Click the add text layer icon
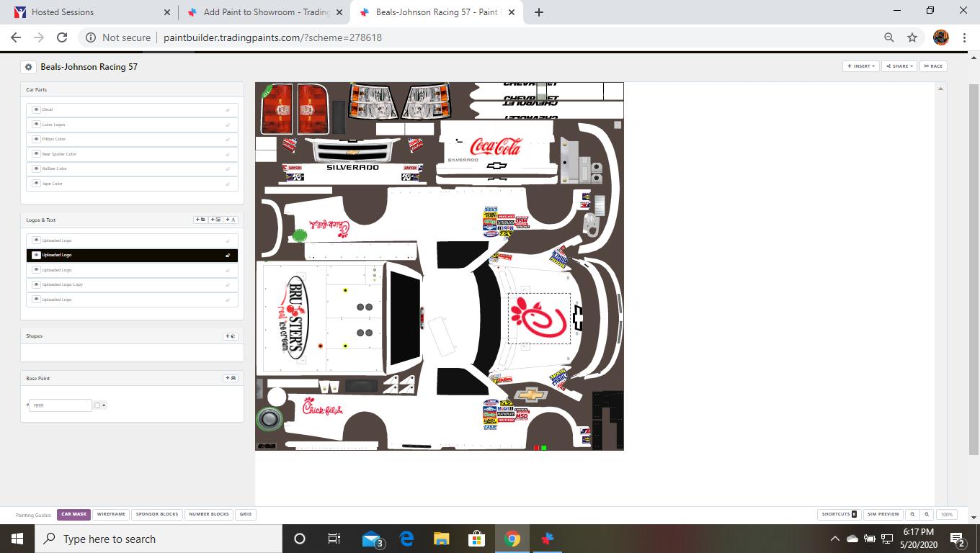Image resolution: width=980 pixels, height=553 pixels. tap(231, 220)
